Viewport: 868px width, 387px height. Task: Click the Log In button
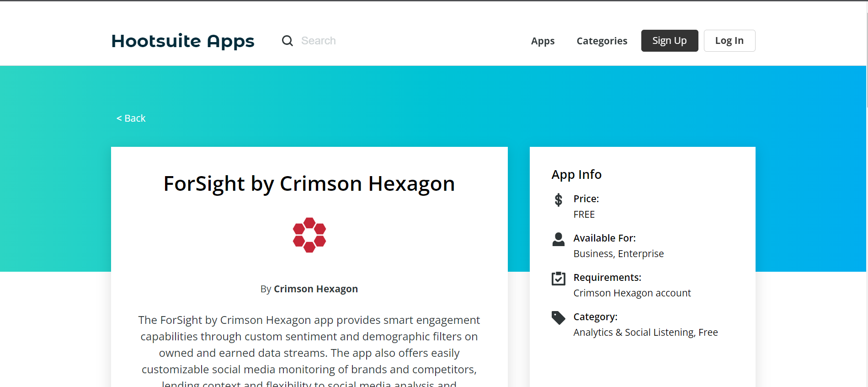click(729, 41)
